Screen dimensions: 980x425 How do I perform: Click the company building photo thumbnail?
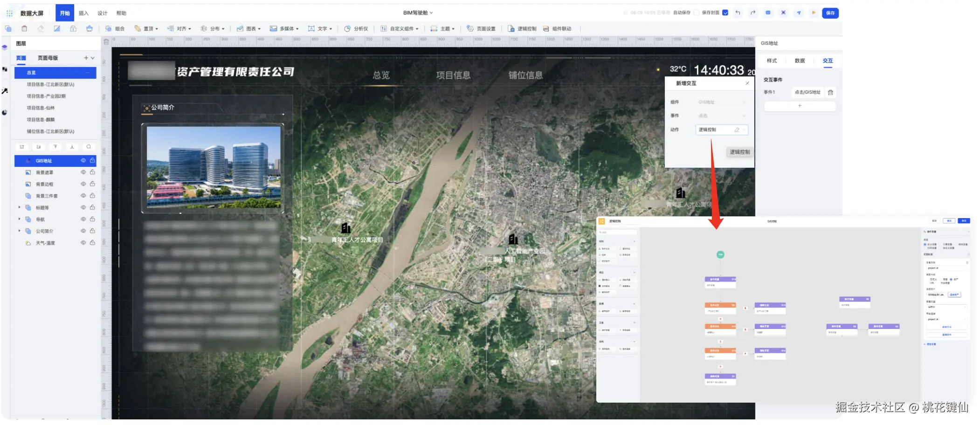213,168
